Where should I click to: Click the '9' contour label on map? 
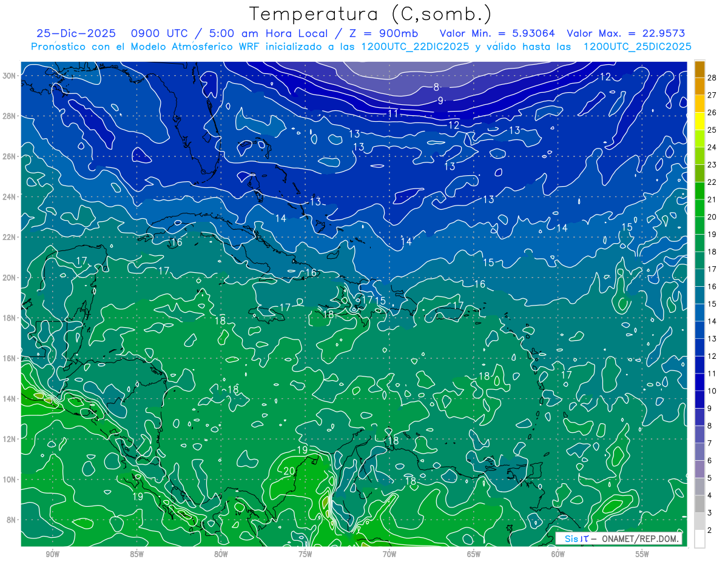(440, 101)
